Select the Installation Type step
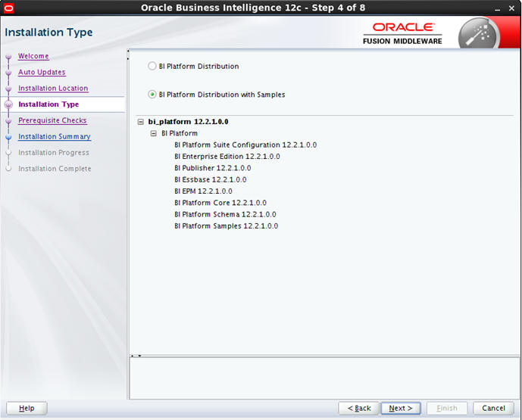 [x=48, y=104]
